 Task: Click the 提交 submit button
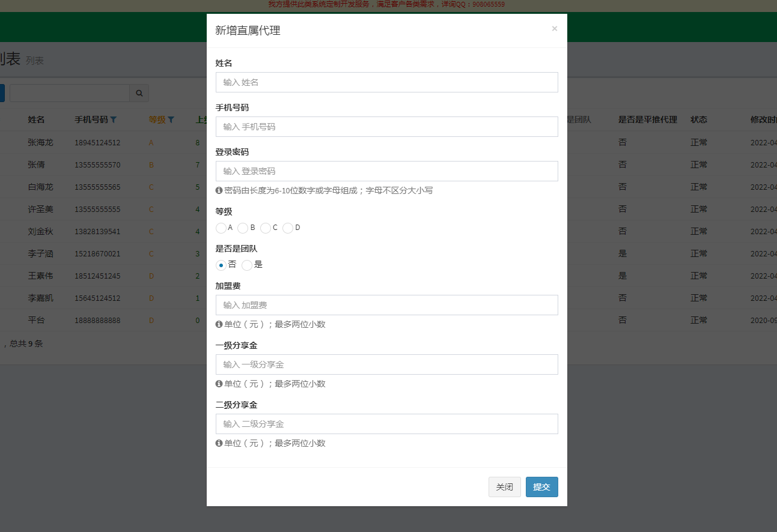pyautogui.click(x=541, y=487)
